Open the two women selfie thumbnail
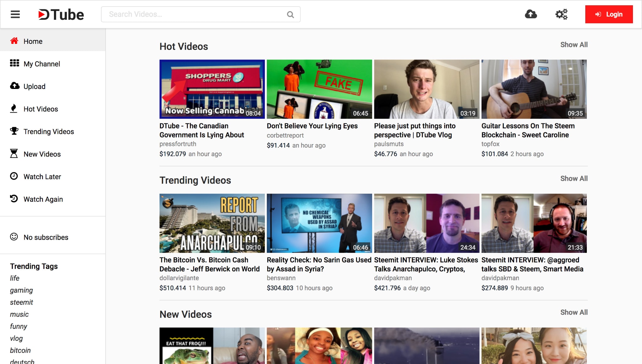This screenshot has width=642, height=364. (x=534, y=346)
